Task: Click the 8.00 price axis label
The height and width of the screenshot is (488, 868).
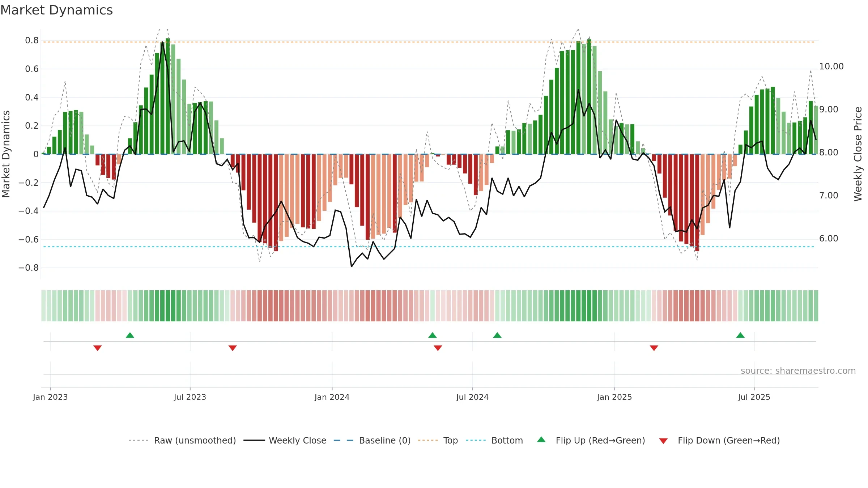Action: click(829, 153)
